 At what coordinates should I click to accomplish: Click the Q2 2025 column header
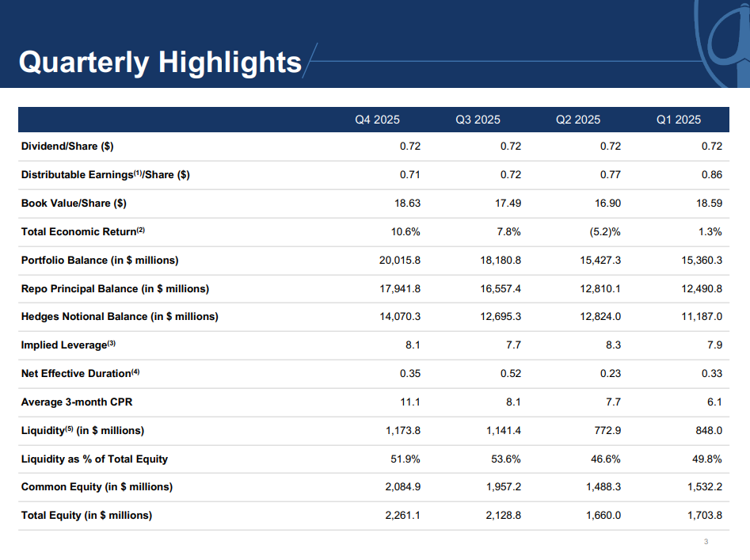(x=578, y=120)
